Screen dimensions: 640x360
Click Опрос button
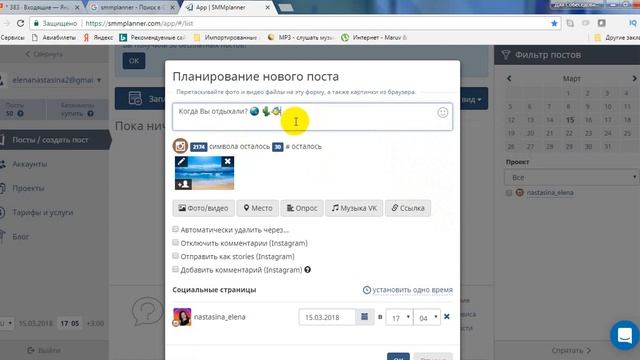click(x=302, y=208)
